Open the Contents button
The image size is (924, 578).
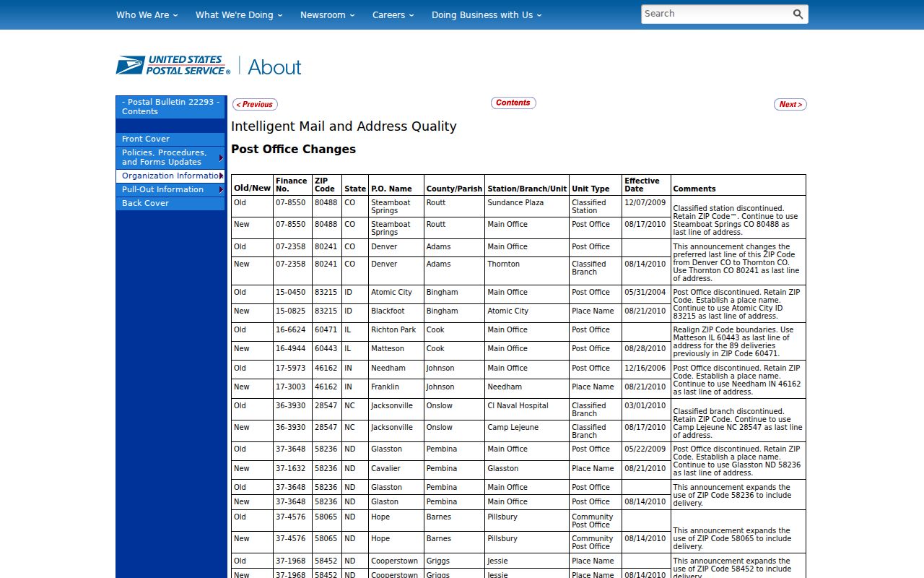point(513,103)
